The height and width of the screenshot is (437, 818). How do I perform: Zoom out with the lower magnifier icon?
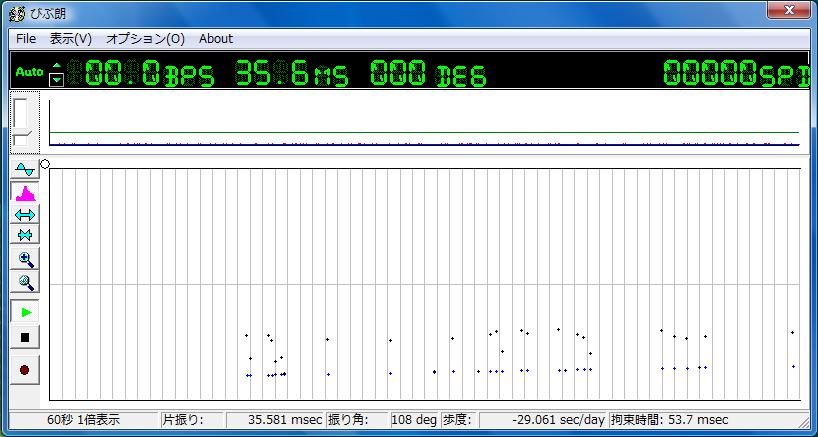point(25,282)
